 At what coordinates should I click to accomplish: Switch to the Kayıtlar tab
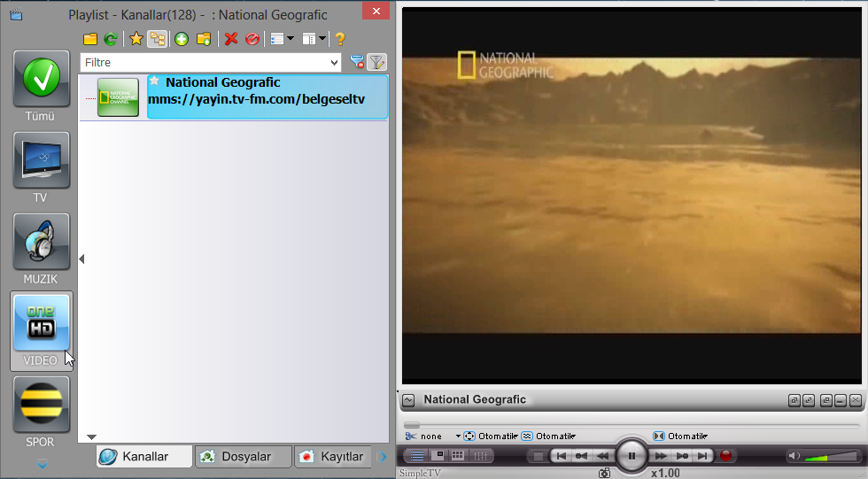[x=333, y=457]
